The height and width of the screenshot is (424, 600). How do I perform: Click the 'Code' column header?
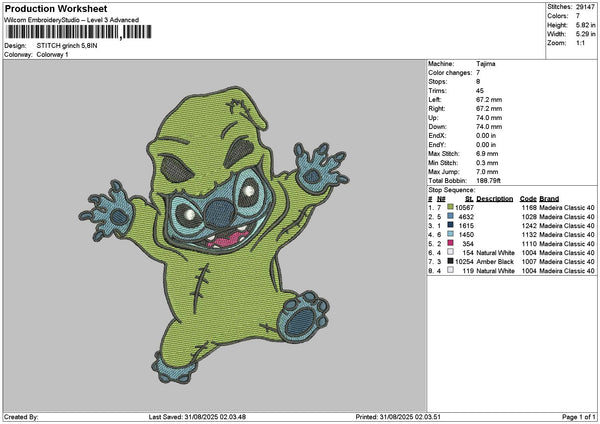click(528, 199)
